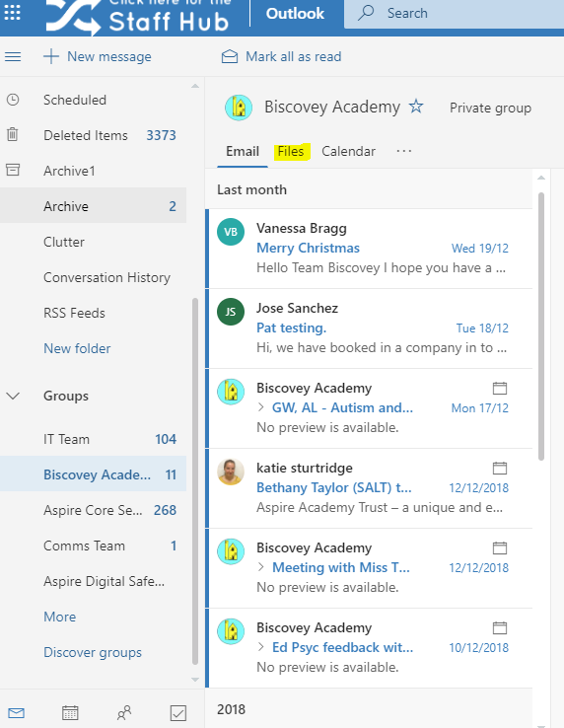
Task: Click calendar icon on Ed Psyc feedback message
Action: coord(500,627)
